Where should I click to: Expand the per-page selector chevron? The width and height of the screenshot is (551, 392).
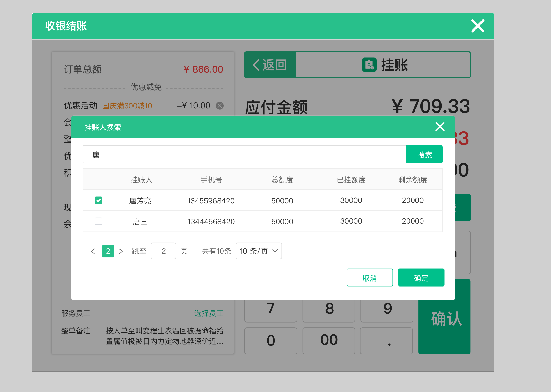click(275, 251)
